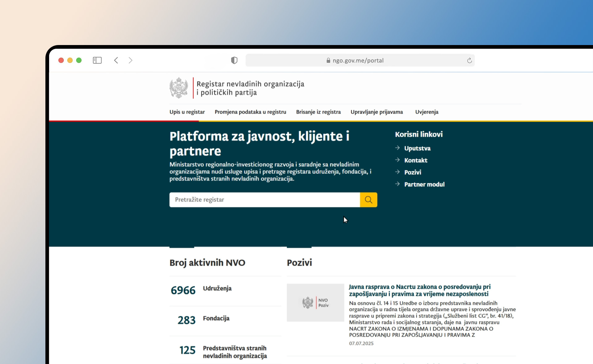Open Promjena podataka u registru menu
The width and height of the screenshot is (593, 364).
[250, 112]
